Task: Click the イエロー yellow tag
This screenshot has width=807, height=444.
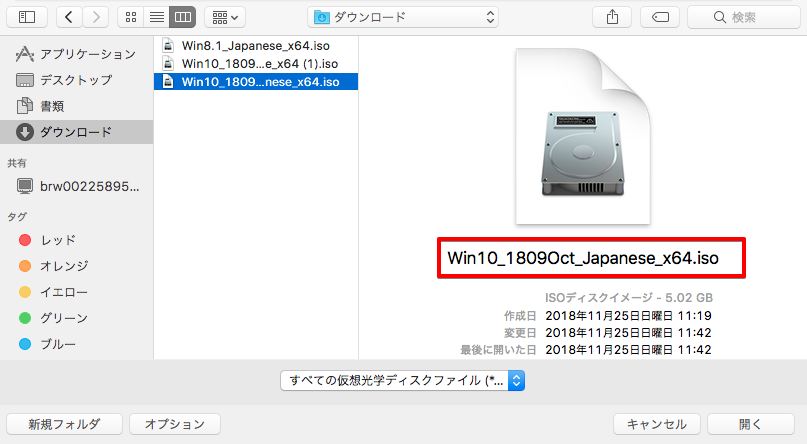Action: pyautogui.click(x=76, y=292)
